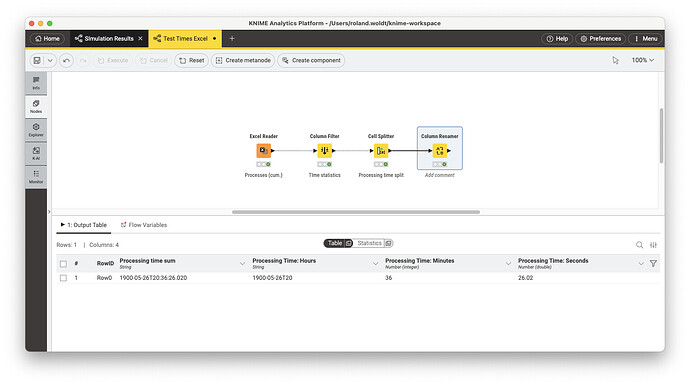The image size is (690, 385).
Task: Click the canvas horizontal scrollbar
Action: click(356, 212)
